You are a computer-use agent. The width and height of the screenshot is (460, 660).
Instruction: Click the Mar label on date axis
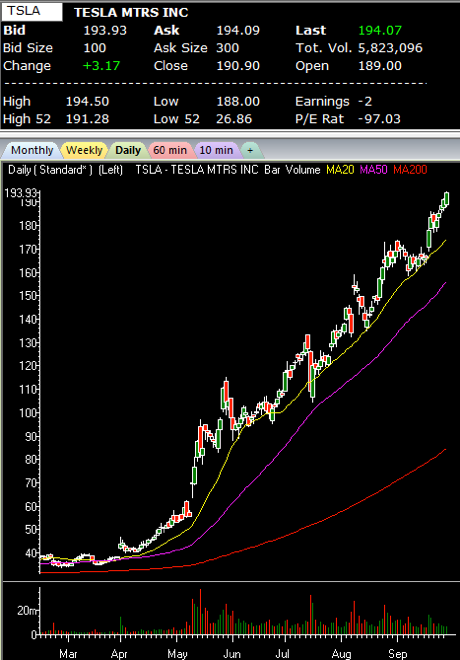coord(68,653)
